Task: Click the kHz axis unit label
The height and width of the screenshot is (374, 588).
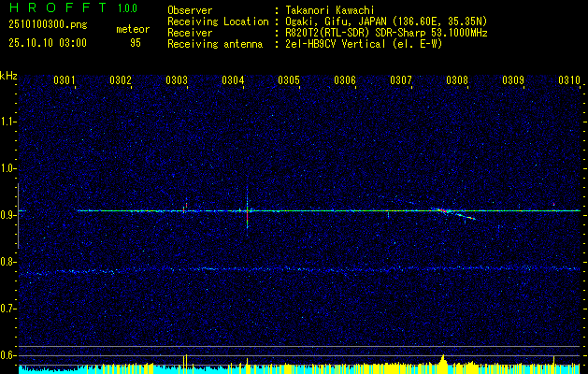Action: (x=8, y=76)
